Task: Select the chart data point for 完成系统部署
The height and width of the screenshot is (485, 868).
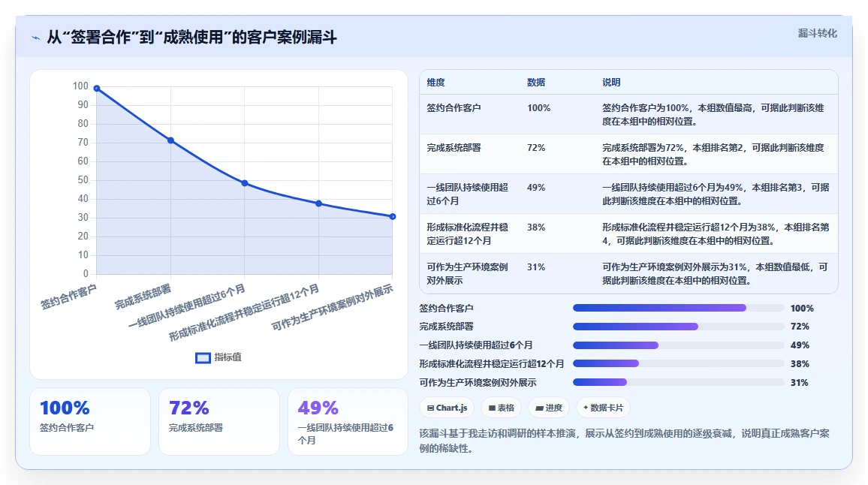Action: pos(170,140)
